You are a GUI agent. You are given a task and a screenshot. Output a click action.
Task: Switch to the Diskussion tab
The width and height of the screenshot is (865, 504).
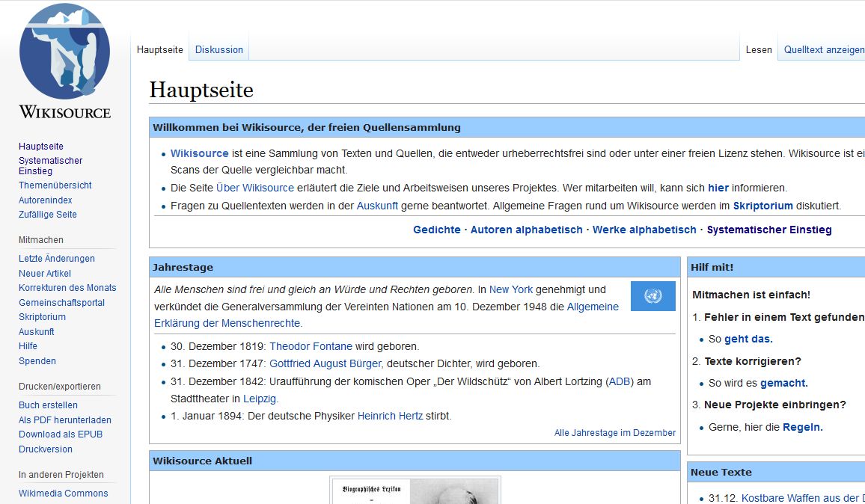[219, 49]
